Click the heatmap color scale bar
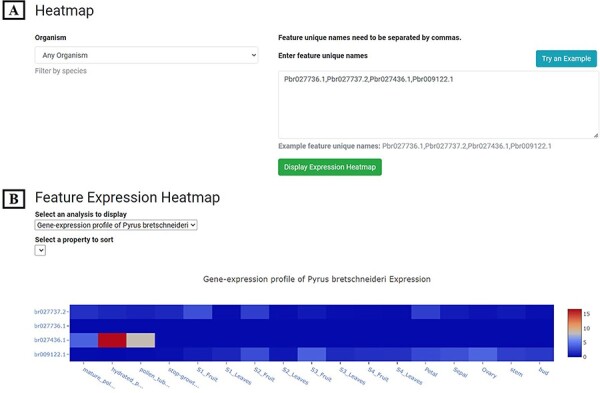 click(x=574, y=333)
